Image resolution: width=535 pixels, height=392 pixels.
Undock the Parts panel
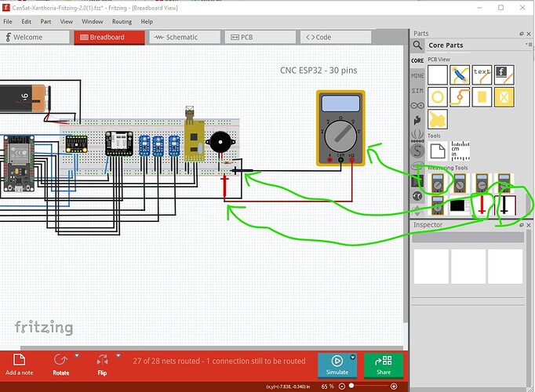(522, 34)
